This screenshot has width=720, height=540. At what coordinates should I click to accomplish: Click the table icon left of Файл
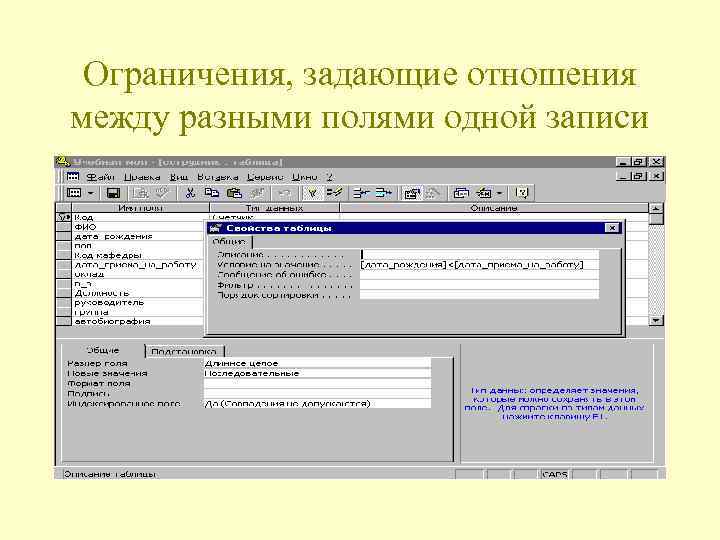(x=73, y=177)
